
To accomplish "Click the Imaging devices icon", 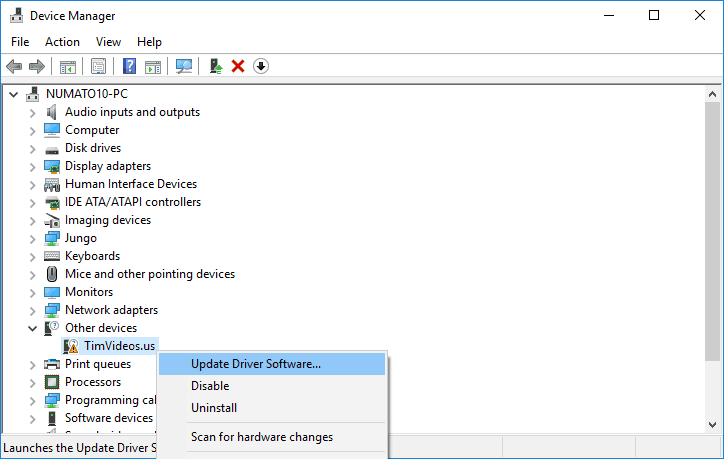I will tap(52, 221).
